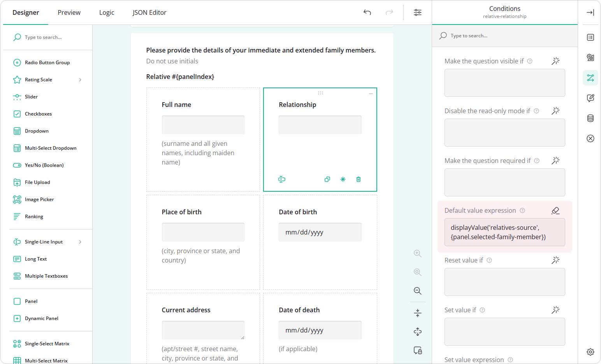
Task: Open the Data database icon in sidebar
Action: (590, 118)
